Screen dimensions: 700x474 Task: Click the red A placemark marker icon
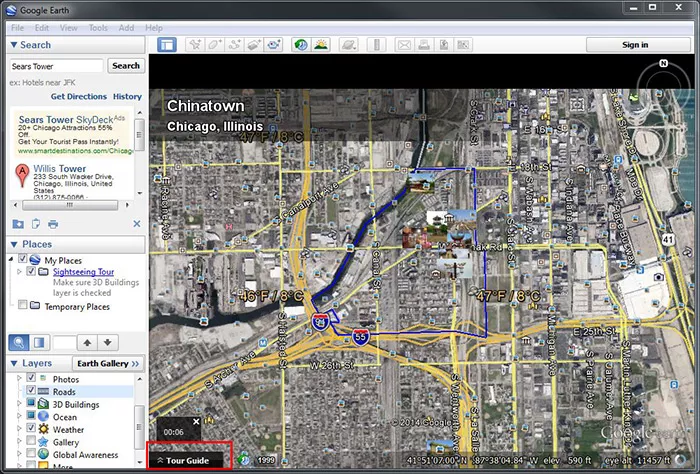coord(22,175)
